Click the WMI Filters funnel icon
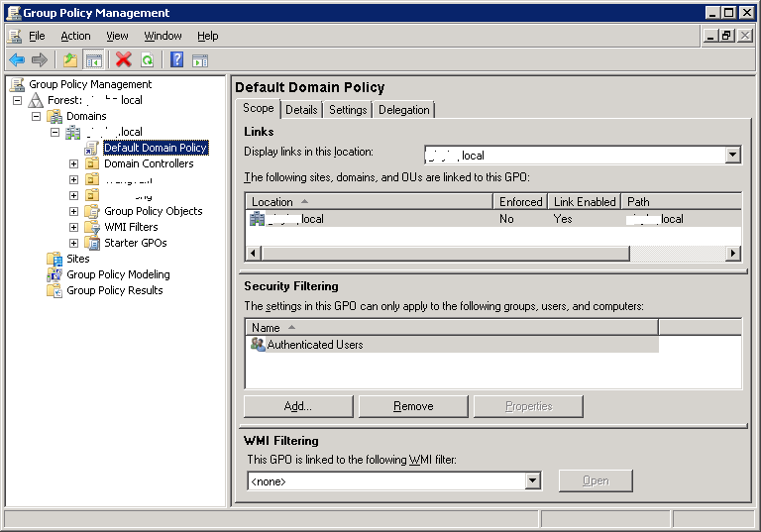The width and height of the screenshot is (761, 532). point(92,227)
